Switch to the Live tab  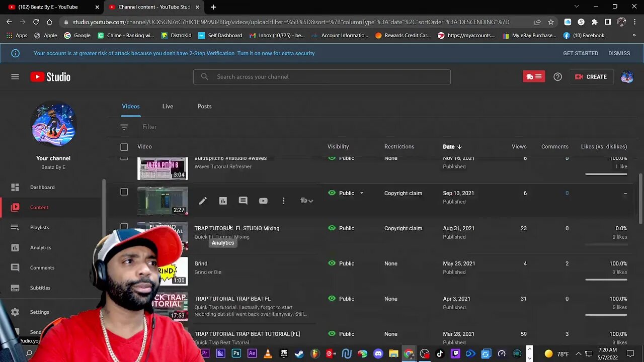pyautogui.click(x=168, y=106)
